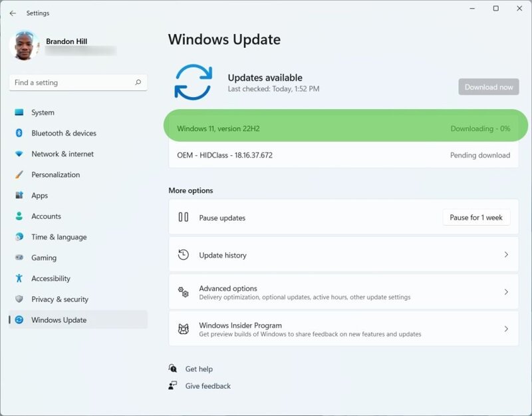Click the Pause for 1 week button
Viewport: 532px width, 416px height.
pos(476,218)
